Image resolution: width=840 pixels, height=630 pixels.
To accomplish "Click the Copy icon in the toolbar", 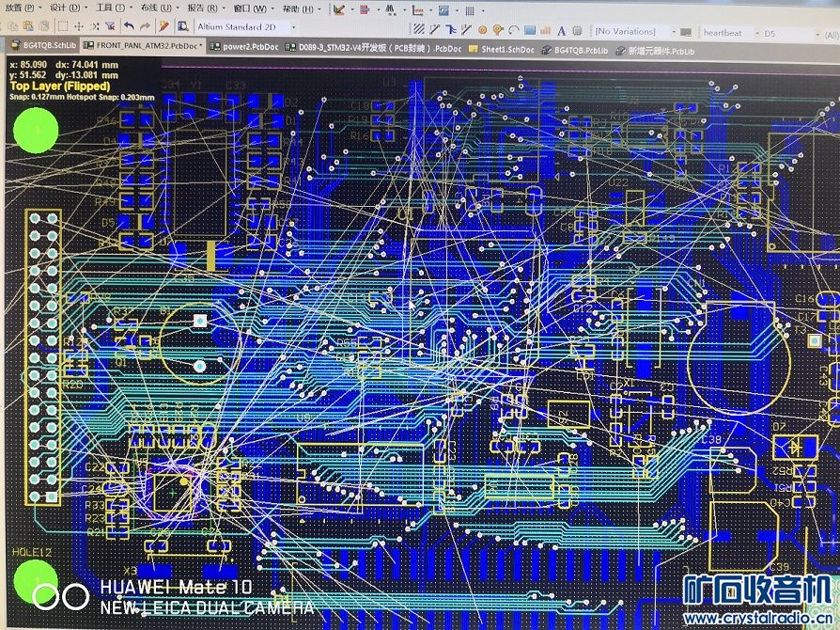I will (x=13, y=25).
